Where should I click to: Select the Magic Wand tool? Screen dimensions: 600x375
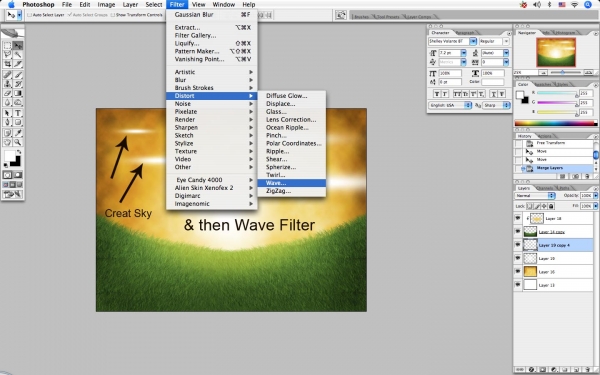pos(18,55)
